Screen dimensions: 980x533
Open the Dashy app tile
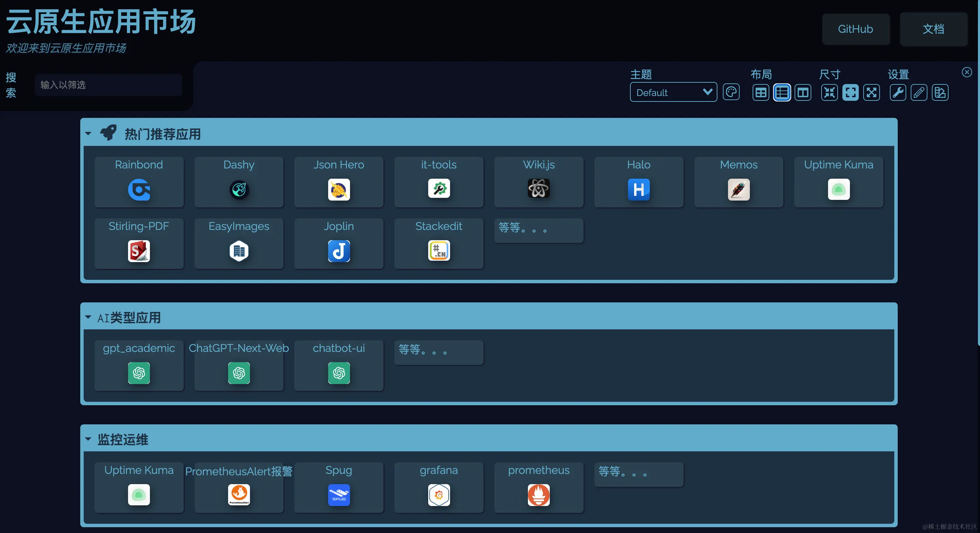[x=239, y=182]
